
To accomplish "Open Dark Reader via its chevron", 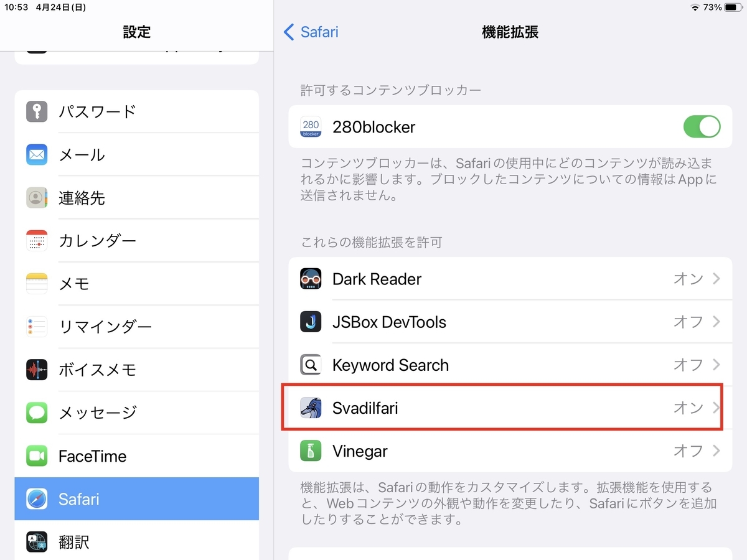I will (716, 279).
